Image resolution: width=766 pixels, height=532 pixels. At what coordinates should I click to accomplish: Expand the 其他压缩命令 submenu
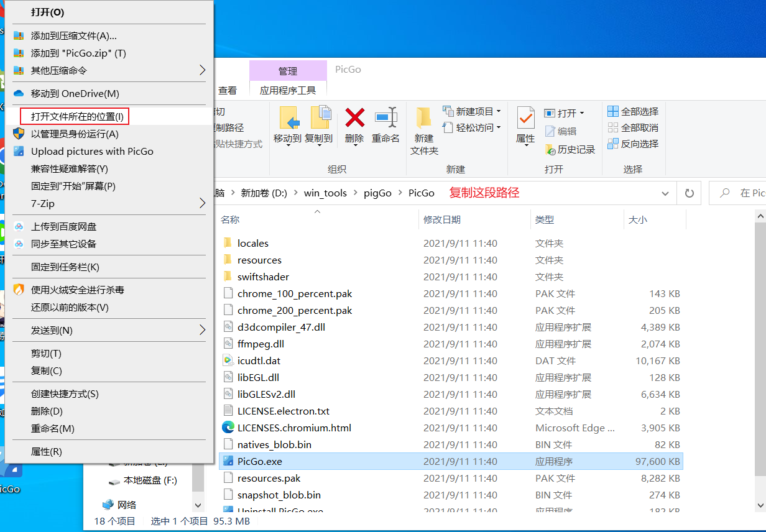pyautogui.click(x=202, y=70)
